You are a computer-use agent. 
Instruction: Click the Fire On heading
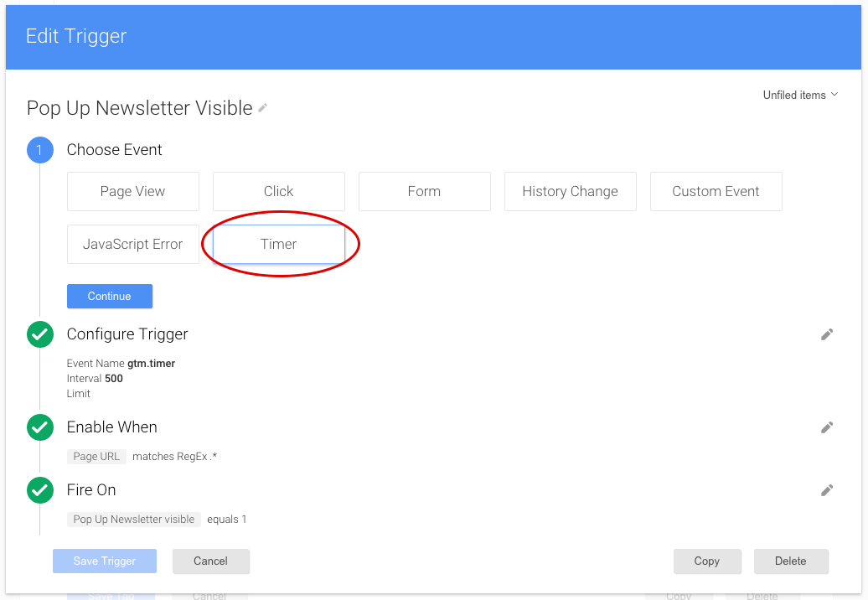(91, 490)
